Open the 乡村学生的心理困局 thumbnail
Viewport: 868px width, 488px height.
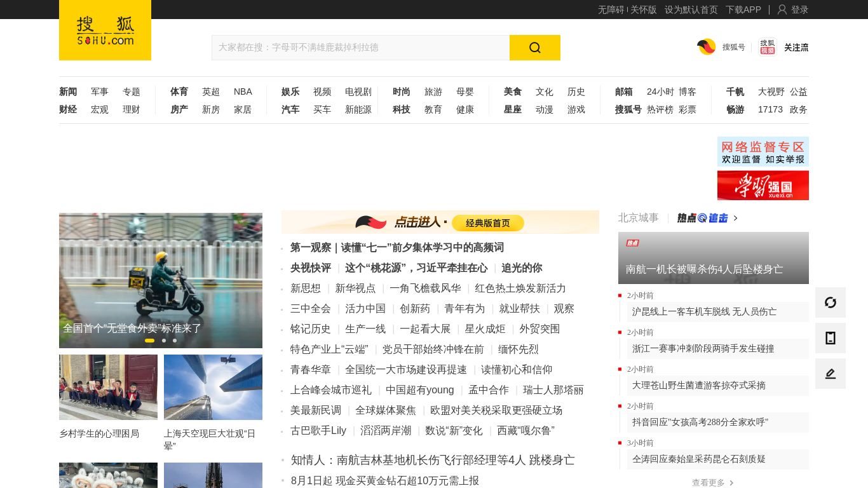pos(108,387)
